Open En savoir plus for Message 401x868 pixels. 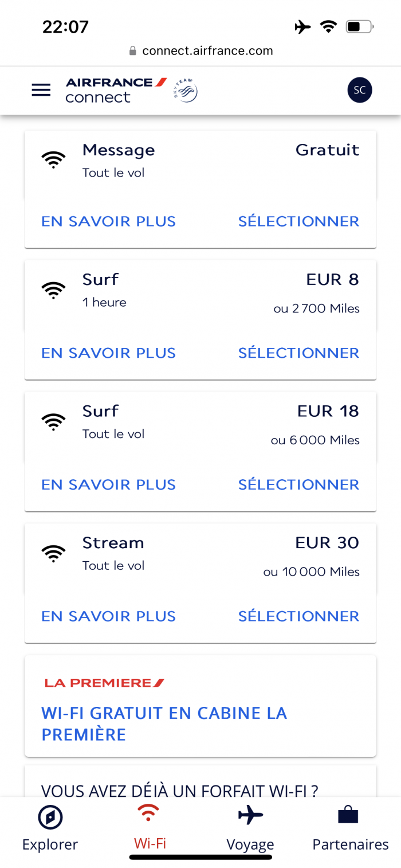pos(108,221)
